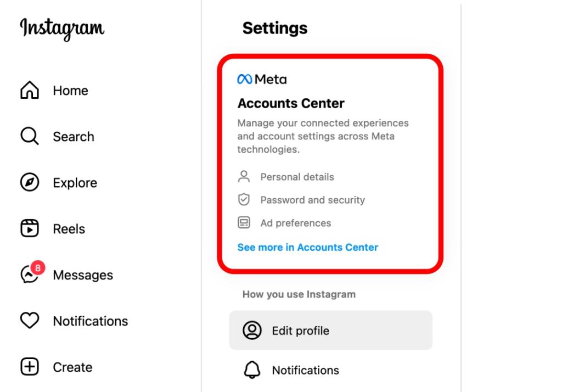
Task: Click the Meta logo in Accounts Center
Action: click(x=245, y=79)
